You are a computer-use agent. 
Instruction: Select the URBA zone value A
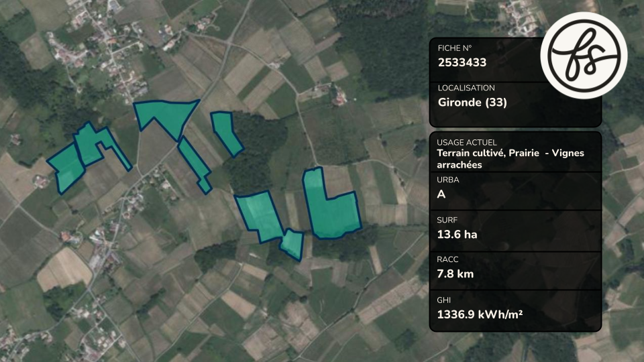pyautogui.click(x=441, y=194)
